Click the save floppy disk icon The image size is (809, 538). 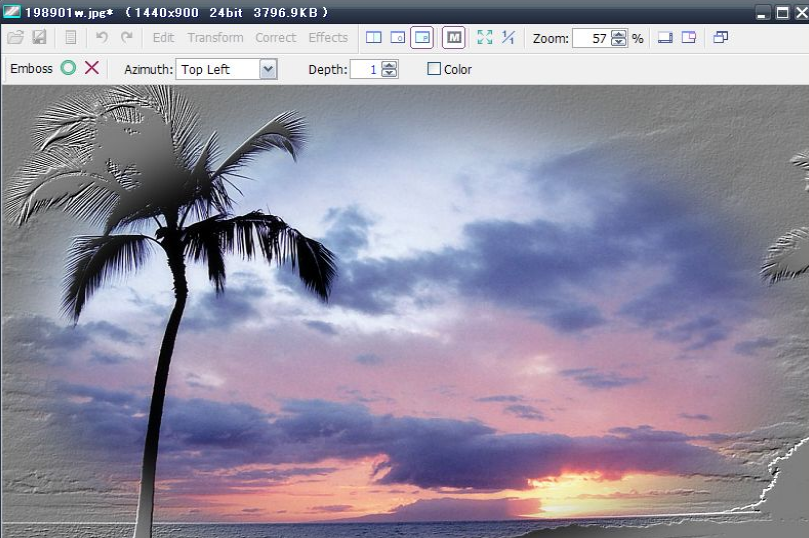tap(40, 38)
